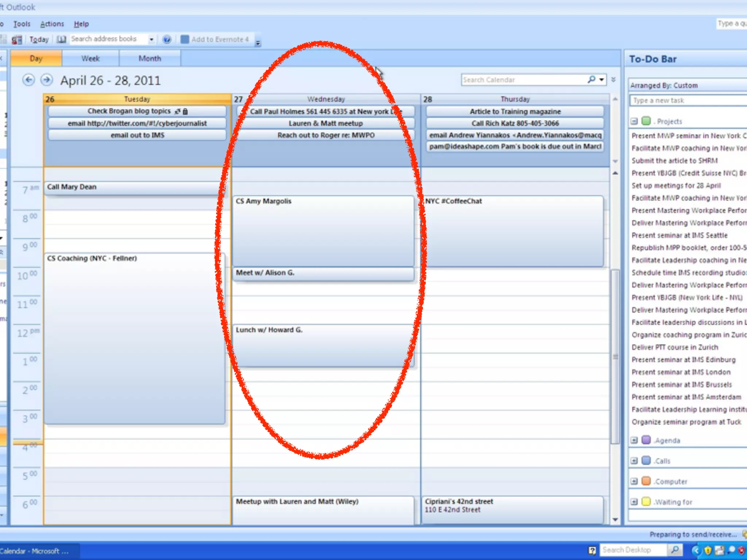This screenshot has width=747, height=560.
Task: Click the Today toolbar button
Action: [39, 39]
